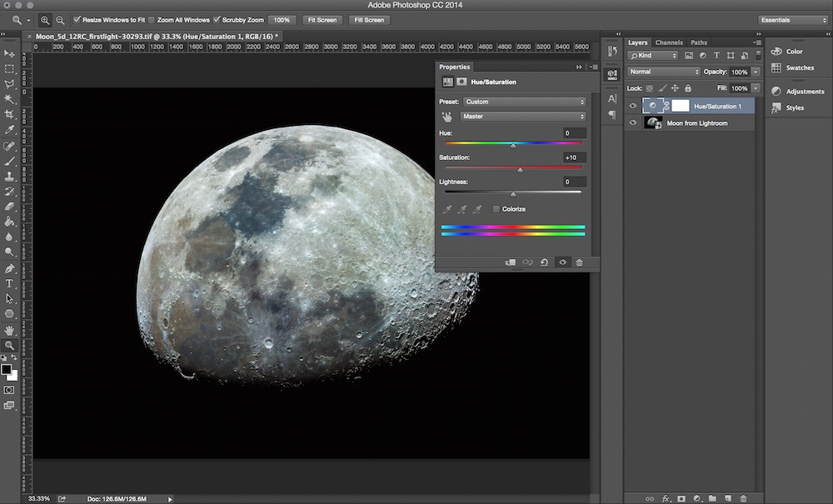The width and height of the screenshot is (833, 504).
Task: Select the Move tool
Action: (9, 53)
